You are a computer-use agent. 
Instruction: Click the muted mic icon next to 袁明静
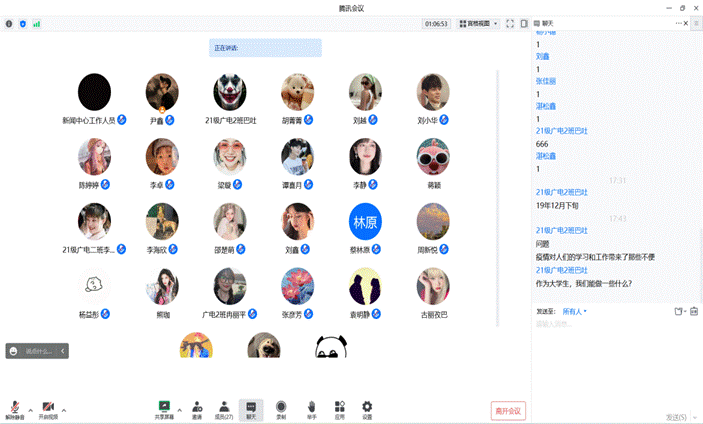376,314
